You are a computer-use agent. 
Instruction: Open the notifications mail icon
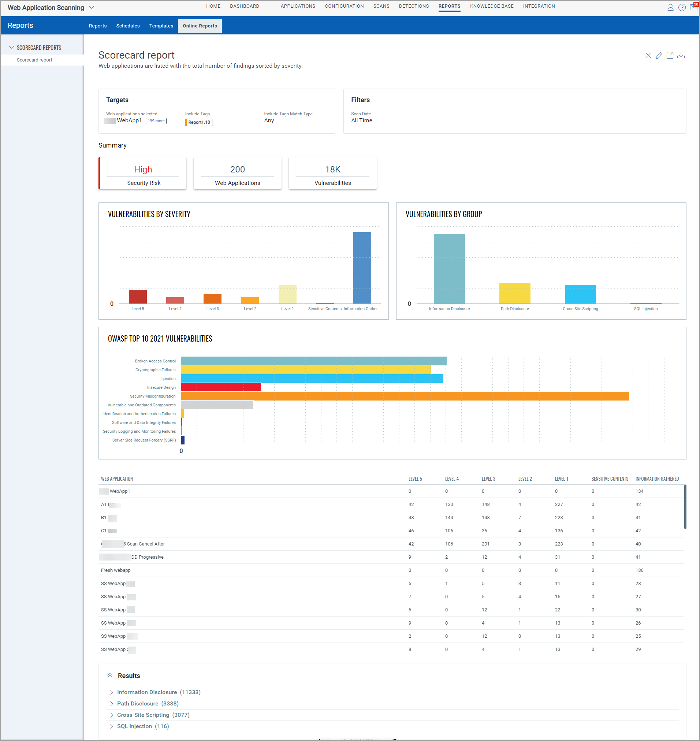coord(693,7)
